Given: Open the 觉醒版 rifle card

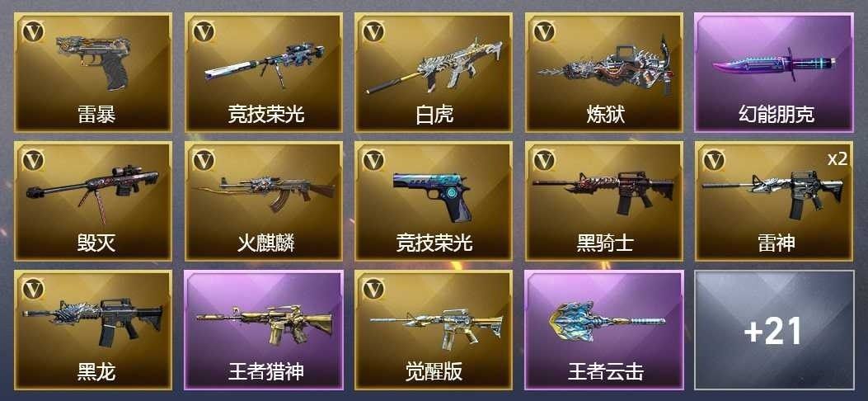Looking at the screenshot, I should pyautogui.click(x=434, y=330).
